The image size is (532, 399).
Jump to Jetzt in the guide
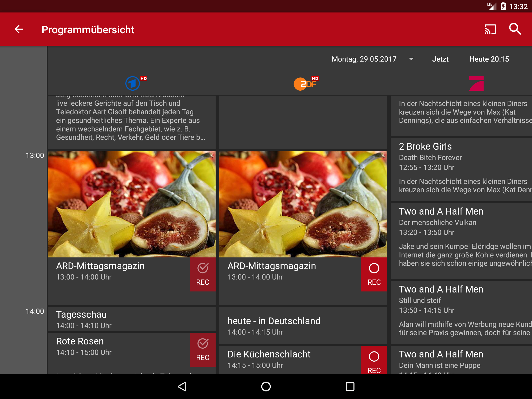tap(440, 59)
